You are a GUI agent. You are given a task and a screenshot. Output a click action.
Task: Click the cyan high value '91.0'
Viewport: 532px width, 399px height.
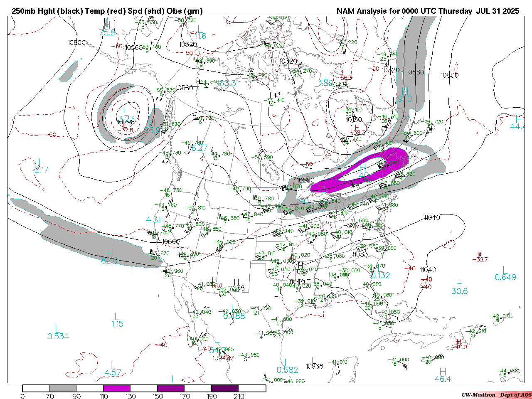coord(404,99)
